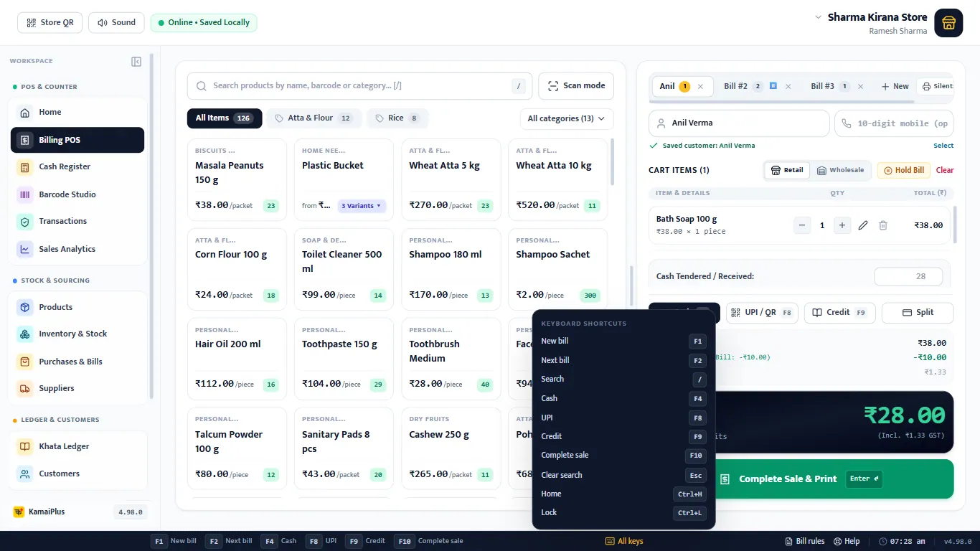Image resolution: width=980 pixels, height=551 pixels.
Task: Collapse the workspace sidebar panel icon
Action: tap(136, 62)
